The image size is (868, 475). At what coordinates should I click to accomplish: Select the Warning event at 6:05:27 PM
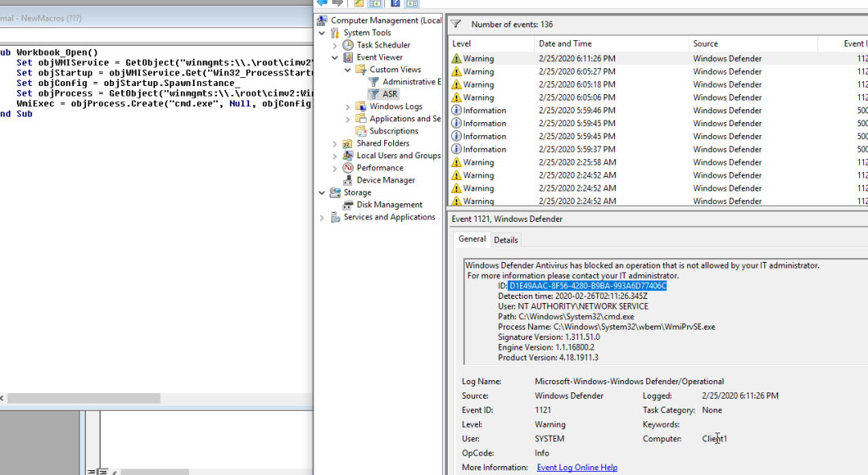tap(574, 72)
